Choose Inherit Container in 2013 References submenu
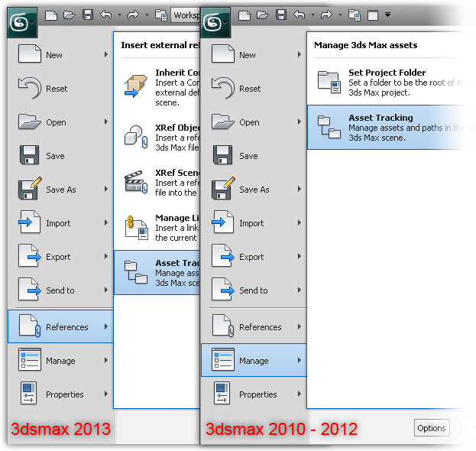 coord(157,87)
